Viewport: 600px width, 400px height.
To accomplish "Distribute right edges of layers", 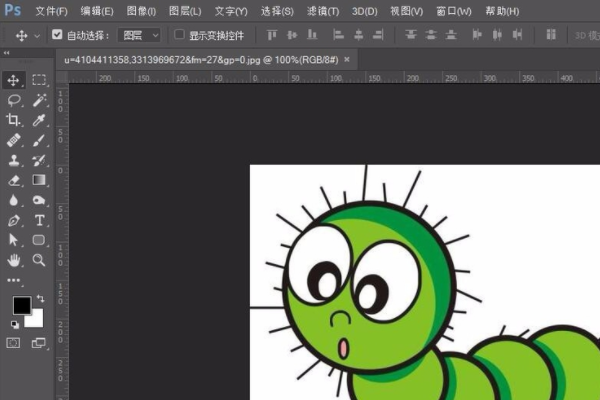I will [517, 35].
